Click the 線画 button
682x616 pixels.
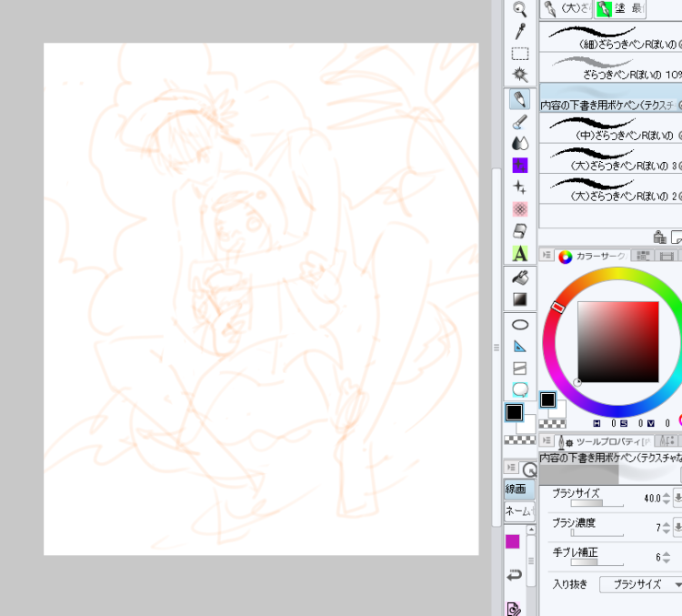coord(519,490)
